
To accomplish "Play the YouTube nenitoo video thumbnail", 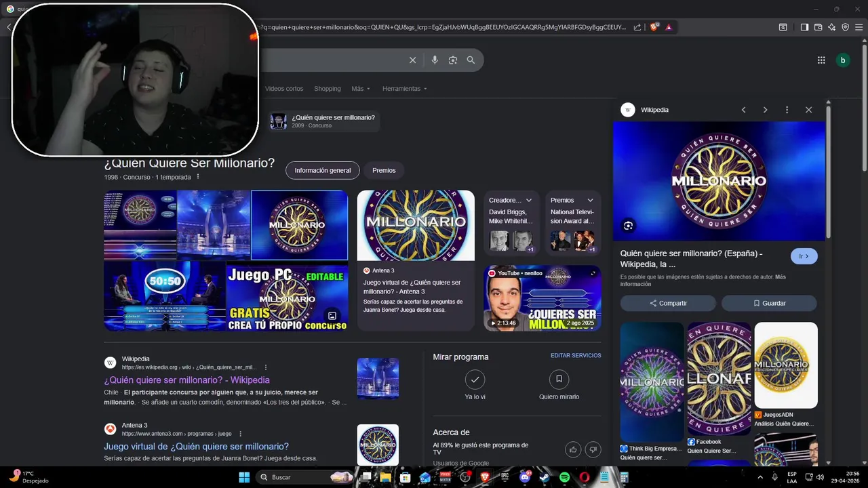I will pos(542,298).
